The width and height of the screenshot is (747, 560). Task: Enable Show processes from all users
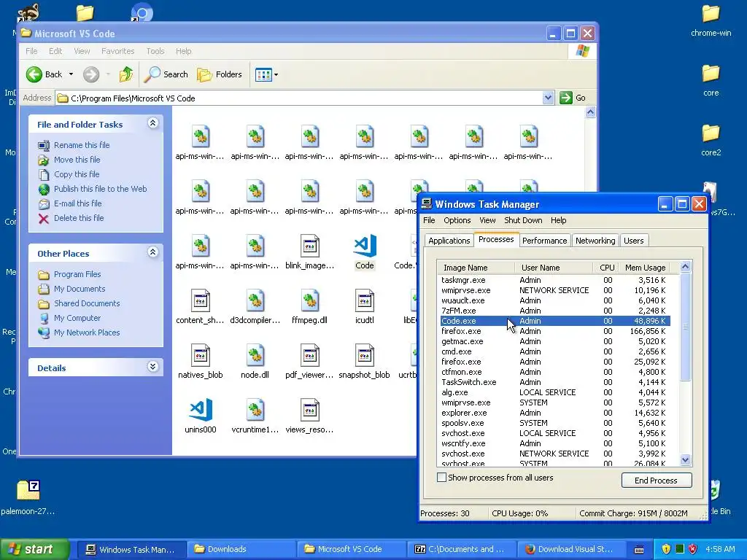(x=441, y=477)
